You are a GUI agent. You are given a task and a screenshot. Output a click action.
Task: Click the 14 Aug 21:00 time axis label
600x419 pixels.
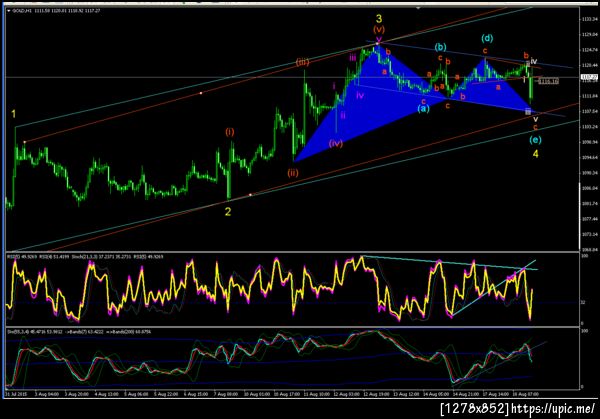[465, 394]
